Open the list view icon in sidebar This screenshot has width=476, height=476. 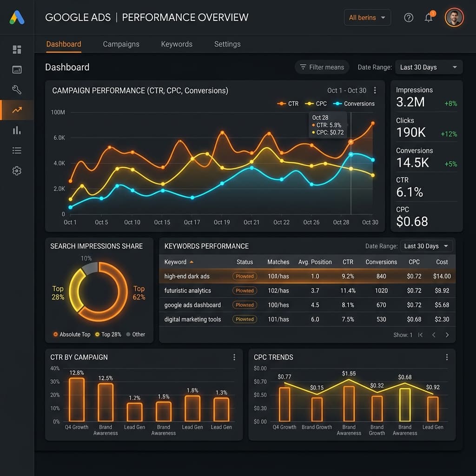(17, 151)
